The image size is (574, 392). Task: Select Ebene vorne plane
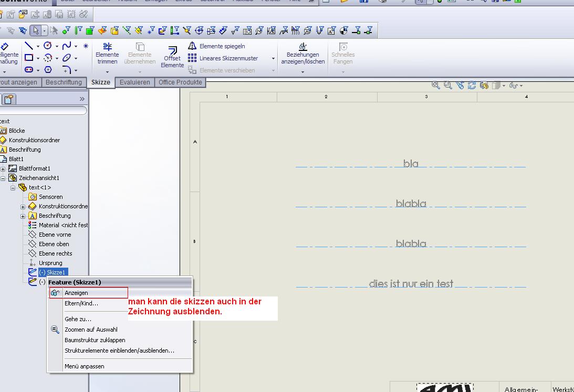[55, 235]
